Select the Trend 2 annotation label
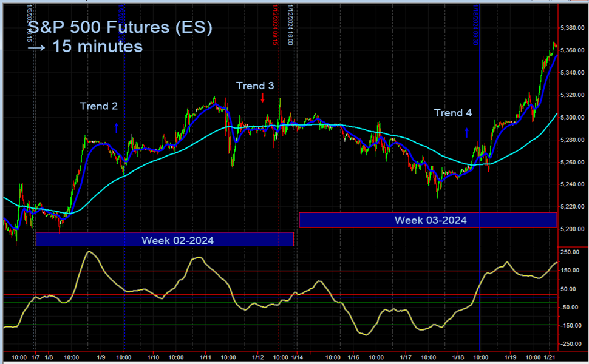This screenshot has width=589, height=364. pyautogui.click(x=98, y=106)
